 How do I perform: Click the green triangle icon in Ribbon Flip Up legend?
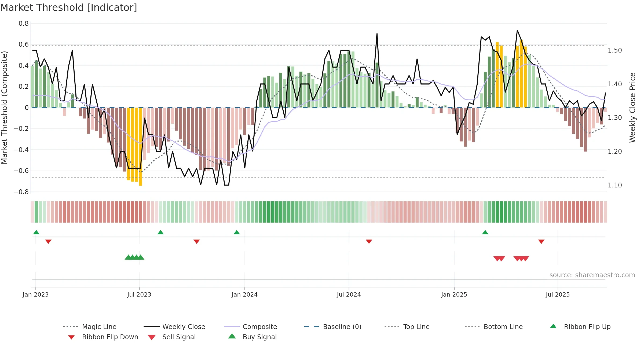[x=553, y=326]
